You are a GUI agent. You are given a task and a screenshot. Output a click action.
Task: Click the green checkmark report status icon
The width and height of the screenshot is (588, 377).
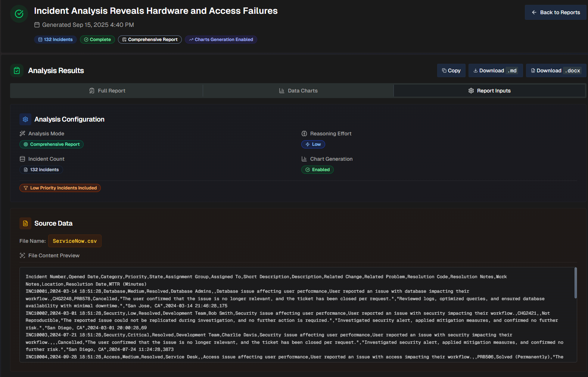19,14
